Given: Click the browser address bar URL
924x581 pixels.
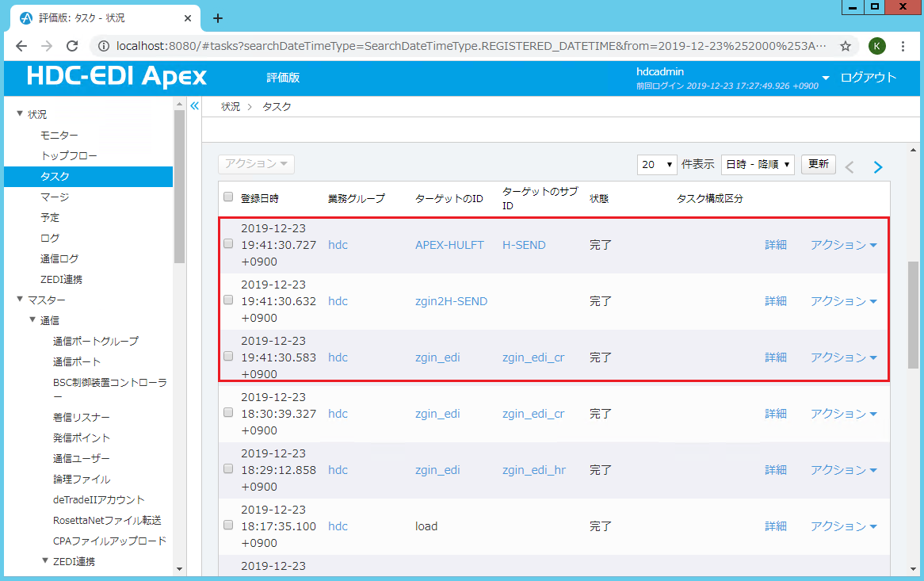Looking at the screenshot, I should 470,46.
